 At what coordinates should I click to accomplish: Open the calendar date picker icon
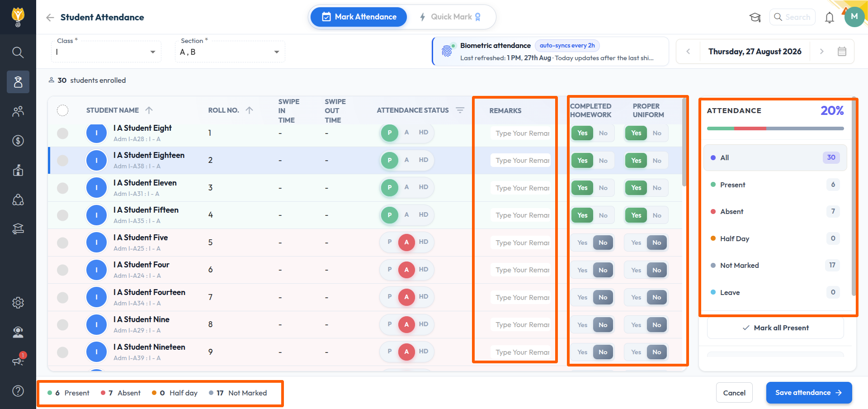tap(842, 52)
